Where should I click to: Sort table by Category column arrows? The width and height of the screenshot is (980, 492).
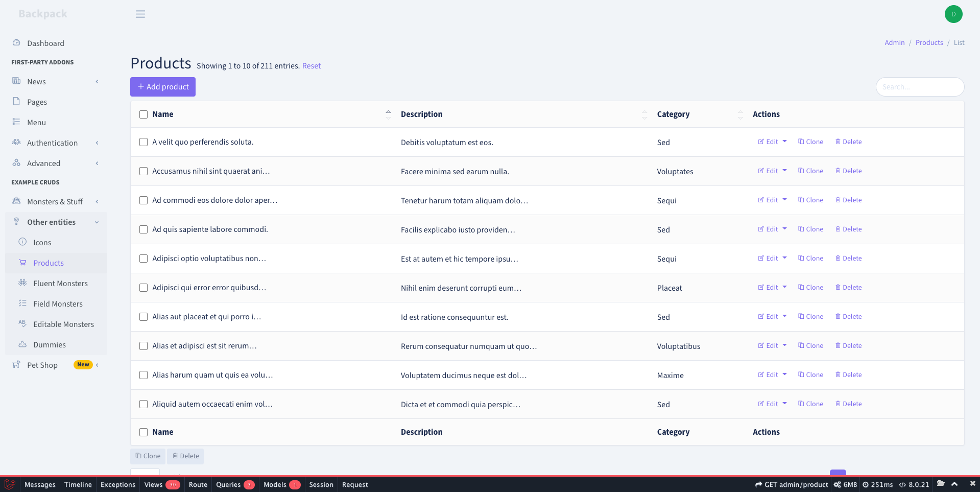tap(740, 114)
